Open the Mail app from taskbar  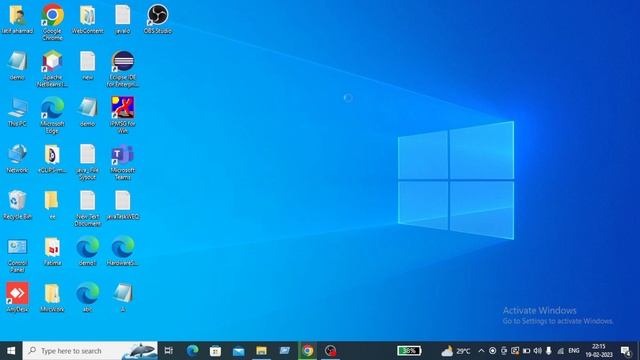pos(238,351)
